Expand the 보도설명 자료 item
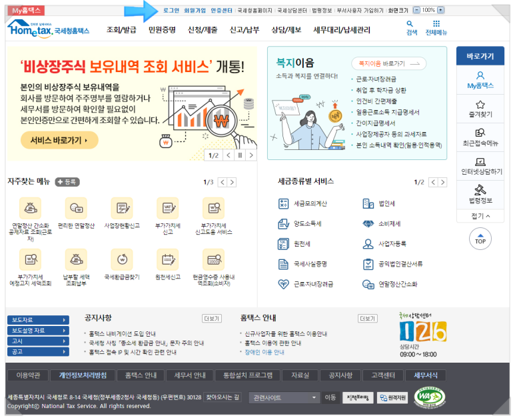Image resolution: width=515 pixels, height=420 pixels. (38, 331)
